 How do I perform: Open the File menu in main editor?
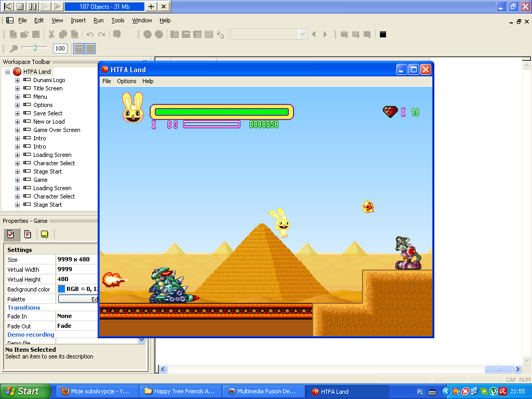coord(22,20)
